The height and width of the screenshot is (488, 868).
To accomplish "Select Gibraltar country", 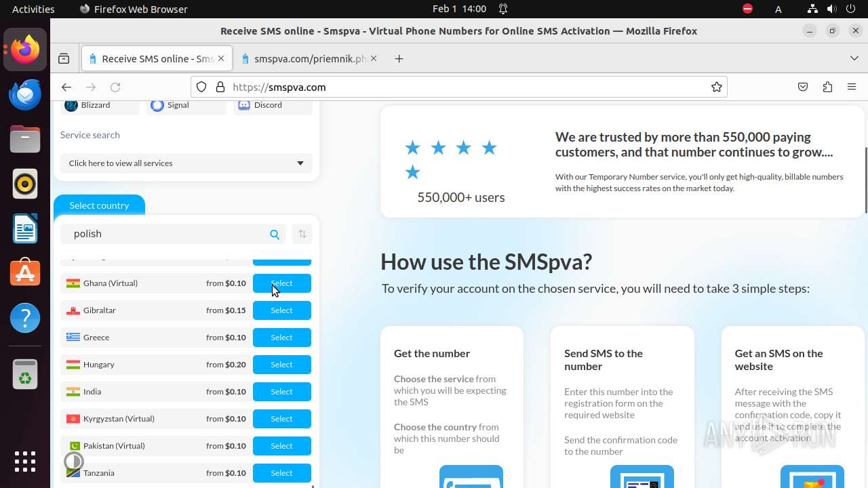I will click(281, 310).
